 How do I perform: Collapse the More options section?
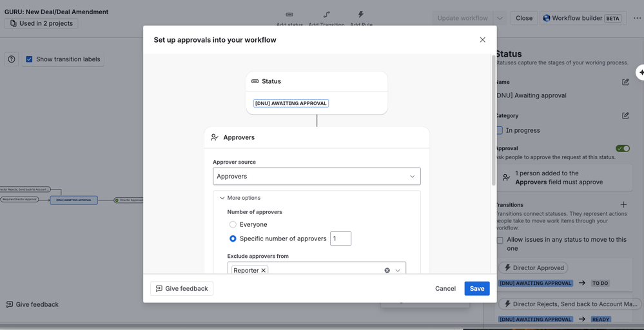(240, 198)
